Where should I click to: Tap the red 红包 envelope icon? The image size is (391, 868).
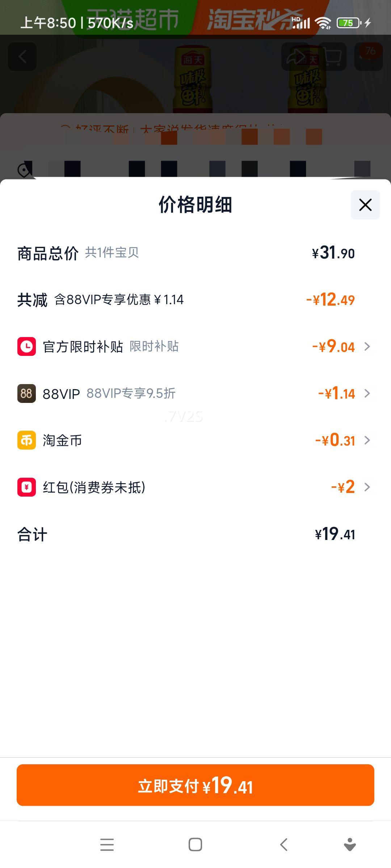26,487
